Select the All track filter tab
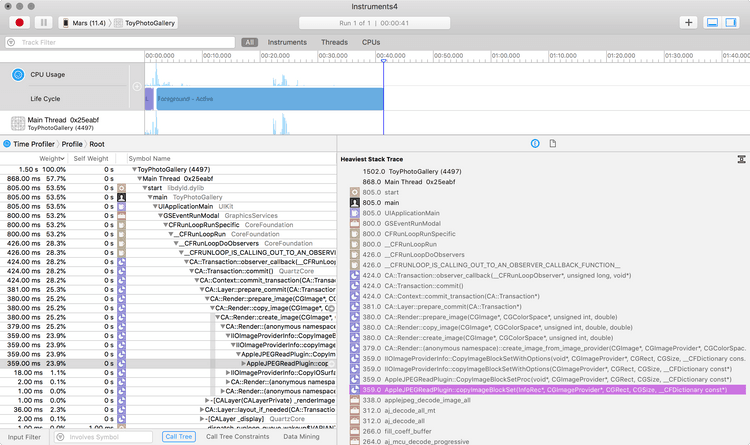This screenshot has height=445, width=750. coord(250,42)
